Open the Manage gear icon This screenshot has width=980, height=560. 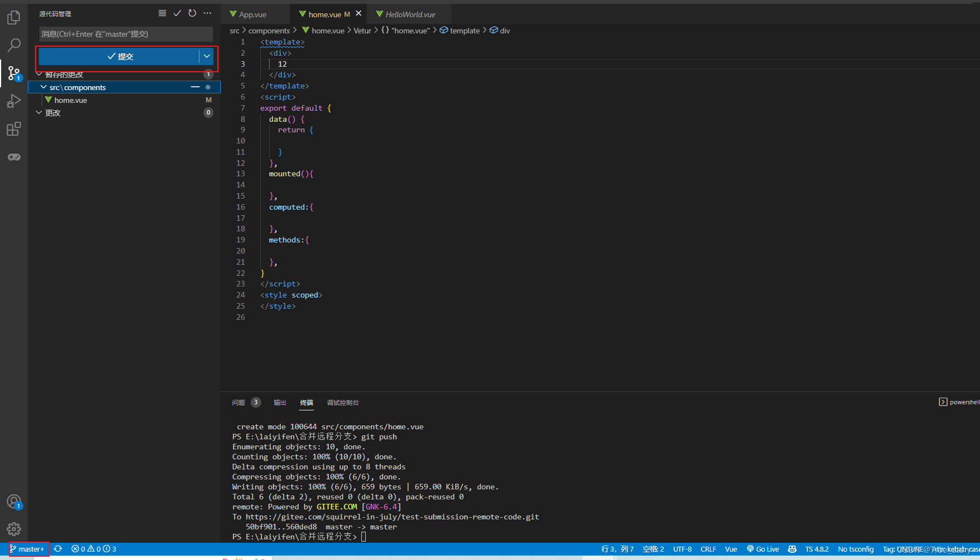pyautogui.click(x=14, y=529)
